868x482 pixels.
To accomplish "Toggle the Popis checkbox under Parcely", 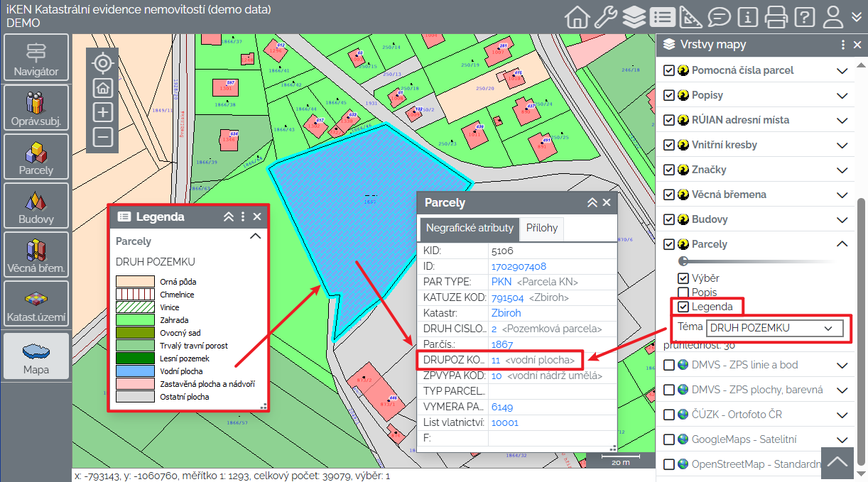I will (683, 292).
